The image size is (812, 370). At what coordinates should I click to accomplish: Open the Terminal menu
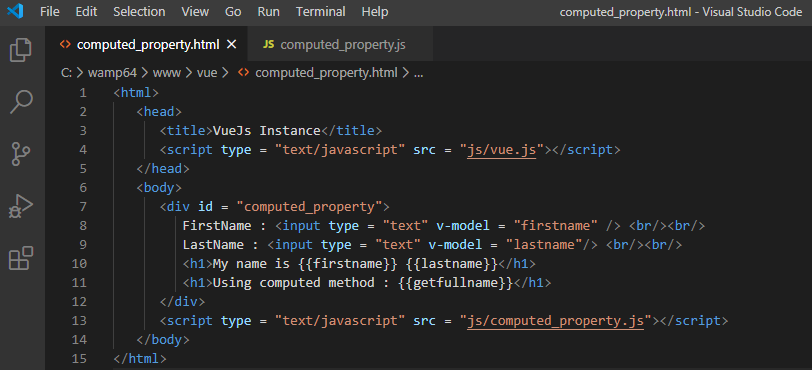click(x=321, y=12)
